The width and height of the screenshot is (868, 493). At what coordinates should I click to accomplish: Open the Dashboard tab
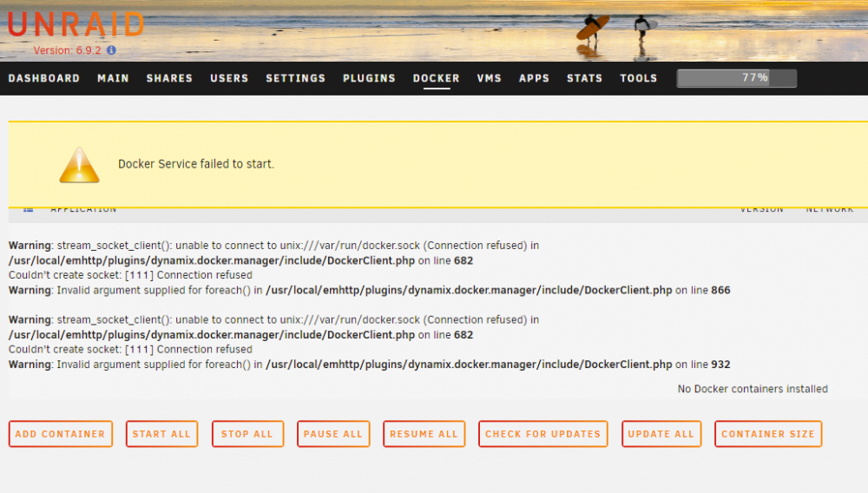(44, 79)
